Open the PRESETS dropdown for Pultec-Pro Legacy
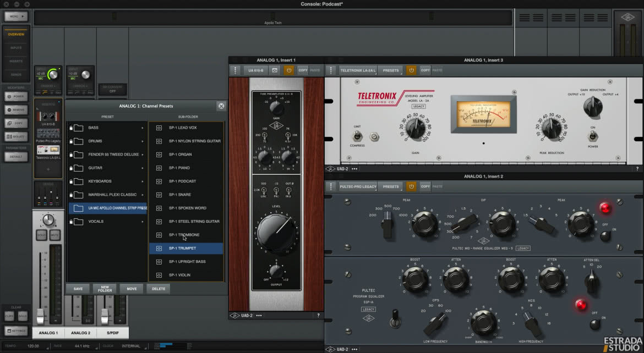The height and width of the screenshot is (353, 644). pos(391,186)
